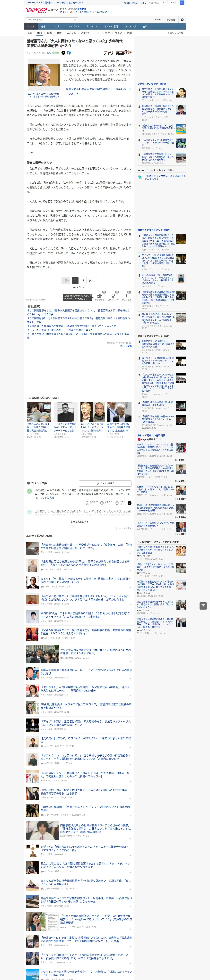Screen dimensions: 210x980
Task: Select the オリジナル tab
Action: point(92,26)
